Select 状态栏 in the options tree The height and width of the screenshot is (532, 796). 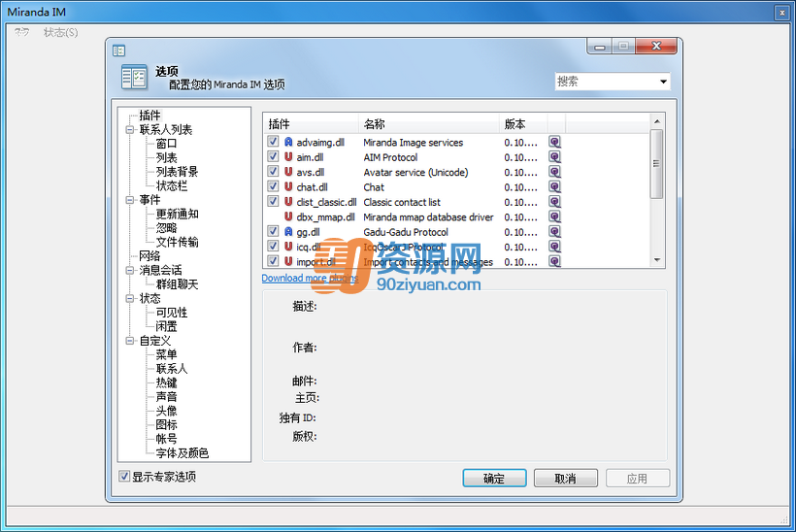tap(172, 185)
